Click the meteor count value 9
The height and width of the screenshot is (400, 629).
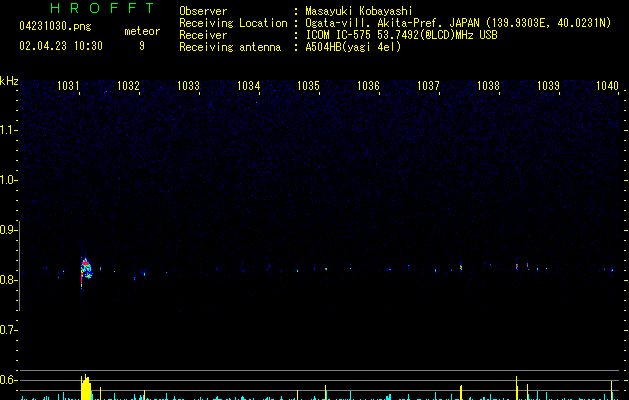[142, 46]
